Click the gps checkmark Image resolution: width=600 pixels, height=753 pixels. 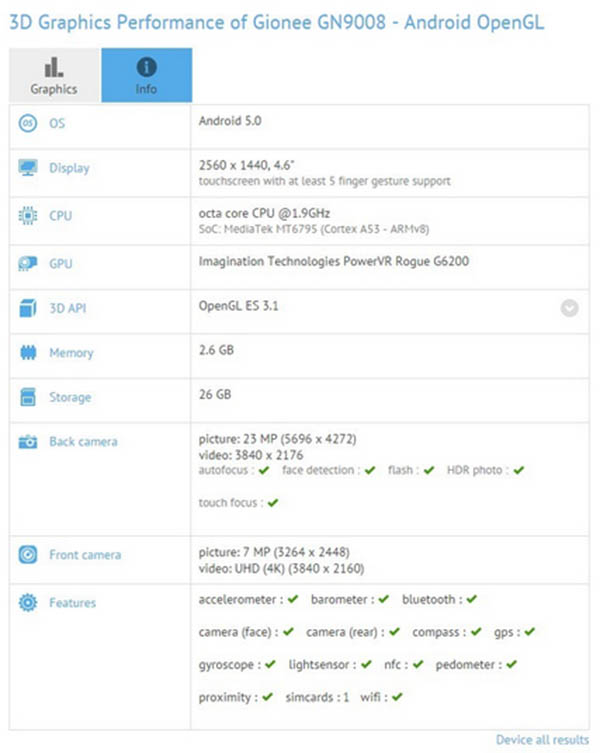pos(530,632)
